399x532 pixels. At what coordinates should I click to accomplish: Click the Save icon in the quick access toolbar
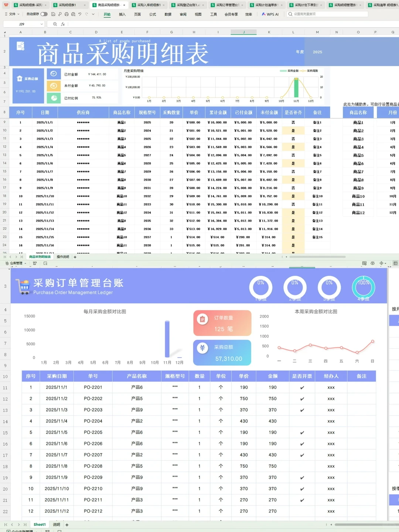54,14
